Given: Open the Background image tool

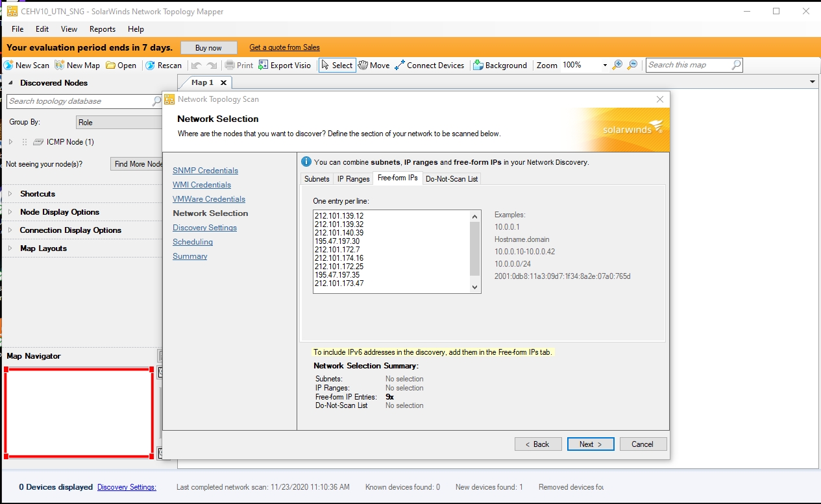Looking at the screenshot, I should coord(478,66).
